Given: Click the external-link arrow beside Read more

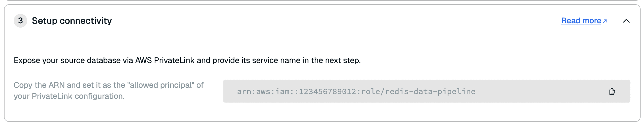Looking at the screenshot, I should point(605,21).
